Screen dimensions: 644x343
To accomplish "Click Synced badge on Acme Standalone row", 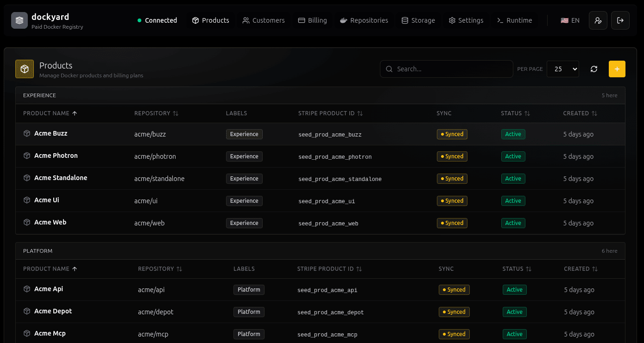I will [452, 179].
